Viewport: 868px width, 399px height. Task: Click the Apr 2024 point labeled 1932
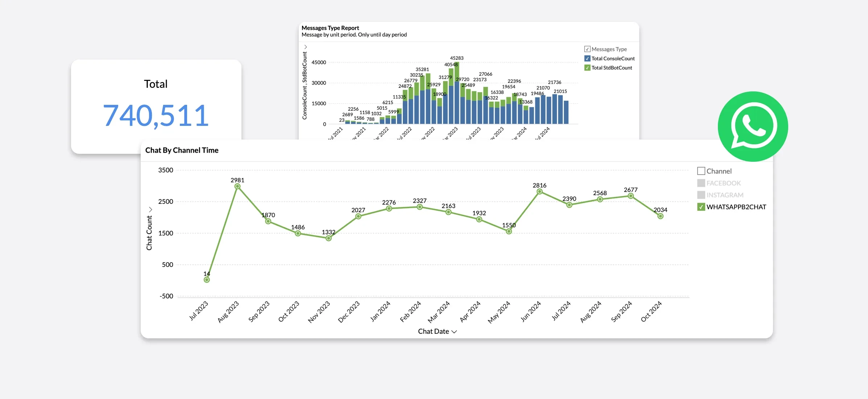click(x=479, y=219)
